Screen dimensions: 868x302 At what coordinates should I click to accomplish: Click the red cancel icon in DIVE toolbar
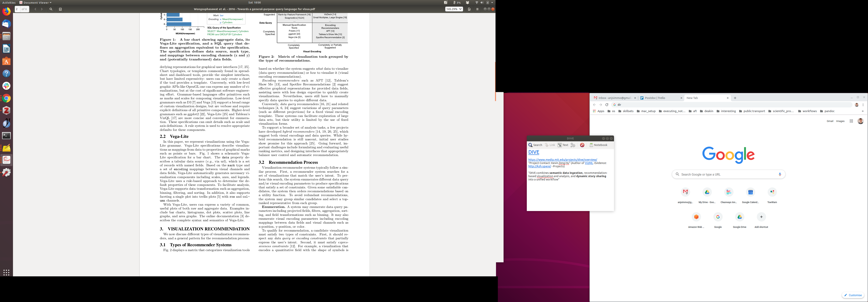(582, 145)
